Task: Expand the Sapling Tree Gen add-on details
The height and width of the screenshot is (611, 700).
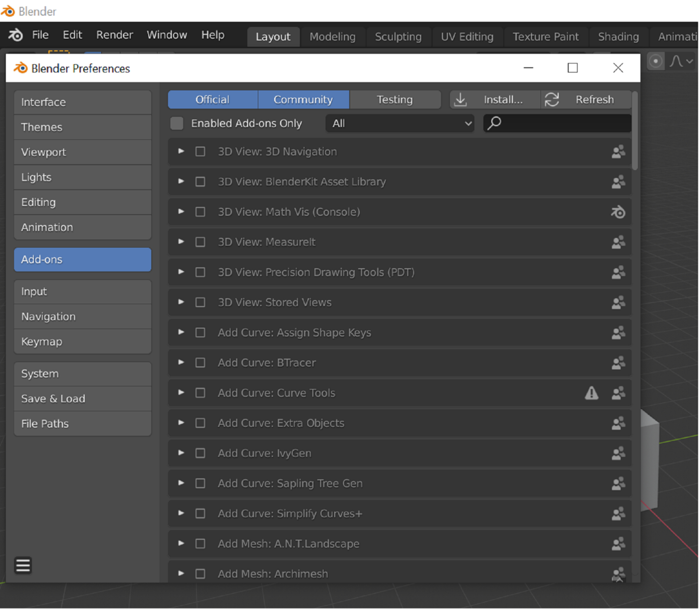Action: point(181,483)
